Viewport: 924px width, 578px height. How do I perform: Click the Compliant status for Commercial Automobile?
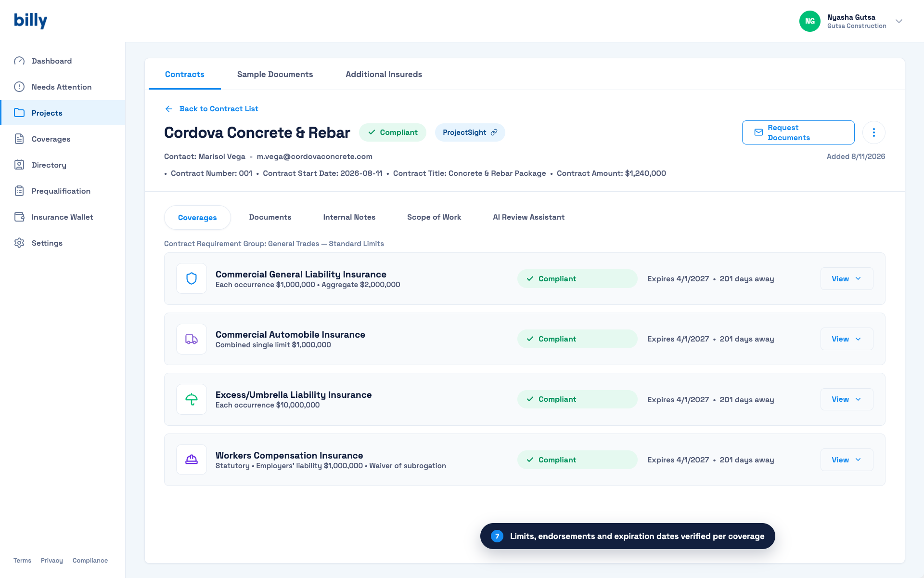pos(577,339)
